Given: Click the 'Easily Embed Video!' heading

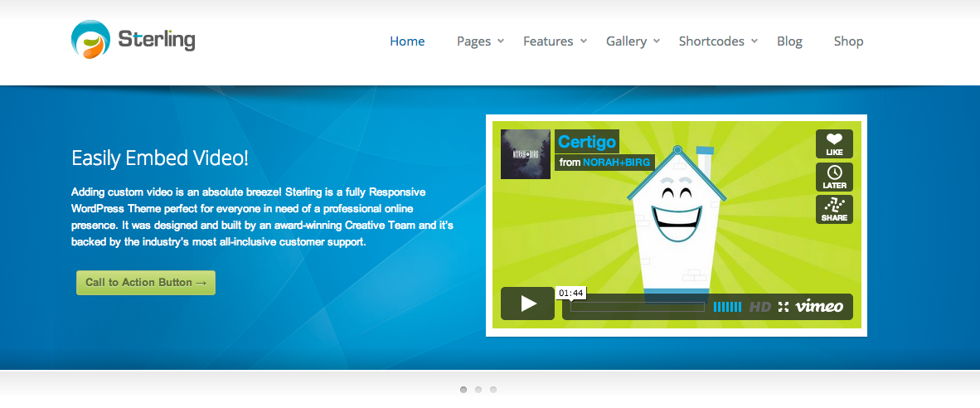Looking at the screenshot, I should pyautogui.click(x=160, y=158).
